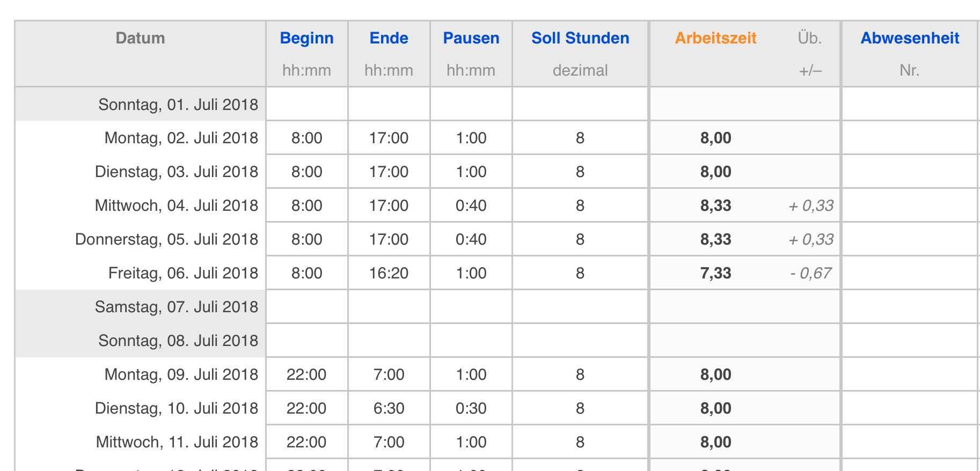Click the Beginn column header

(x=306, y=38)
